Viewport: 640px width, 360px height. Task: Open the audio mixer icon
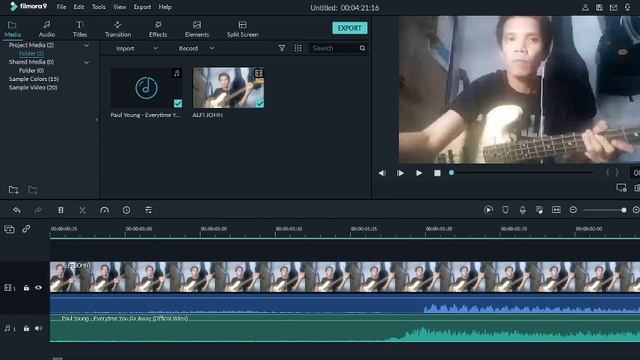point(539,210)
